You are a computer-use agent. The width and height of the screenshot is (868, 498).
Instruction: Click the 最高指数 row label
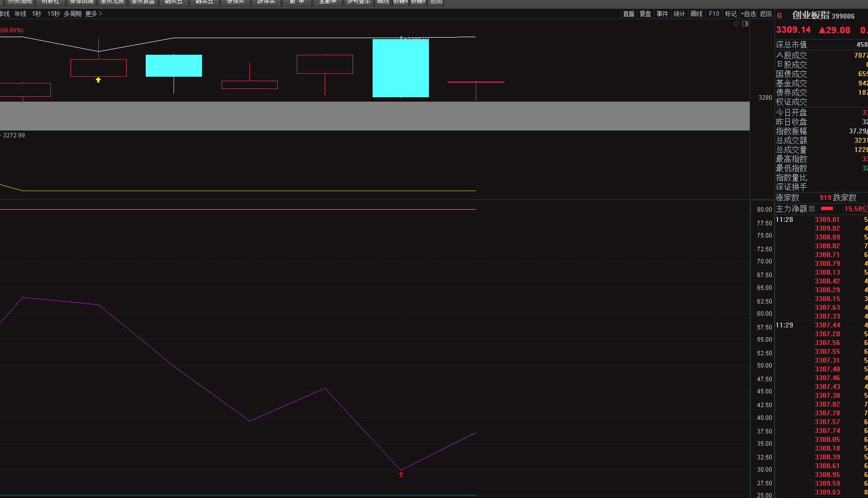coord(791,159)
